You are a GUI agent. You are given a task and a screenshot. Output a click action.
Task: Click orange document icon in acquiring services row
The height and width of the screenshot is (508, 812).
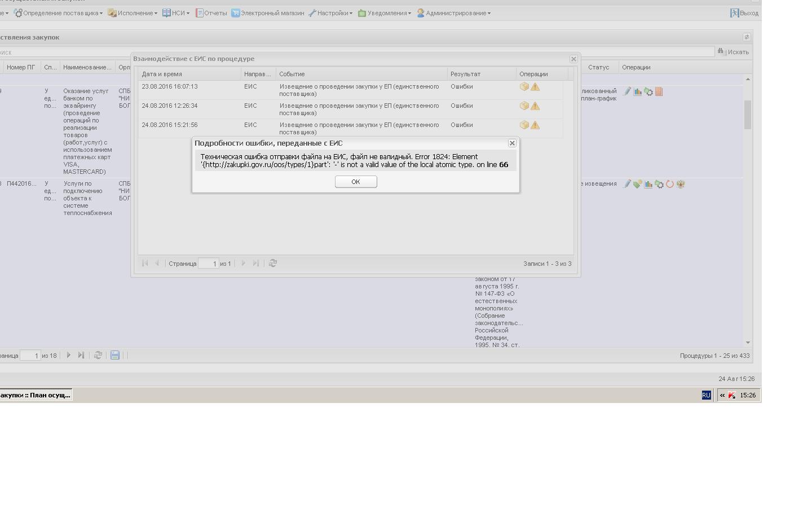click(x=659, y=91)
